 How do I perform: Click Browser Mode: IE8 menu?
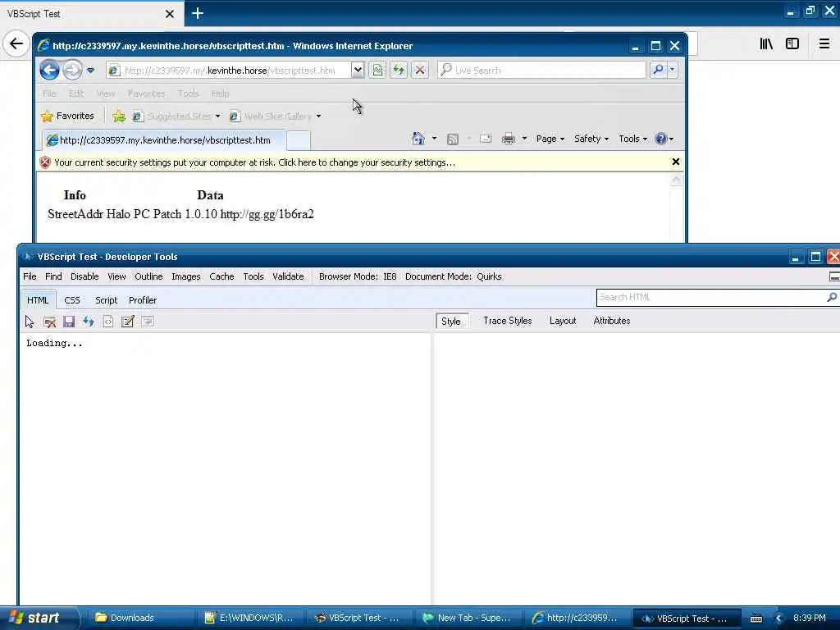(358, 276)
